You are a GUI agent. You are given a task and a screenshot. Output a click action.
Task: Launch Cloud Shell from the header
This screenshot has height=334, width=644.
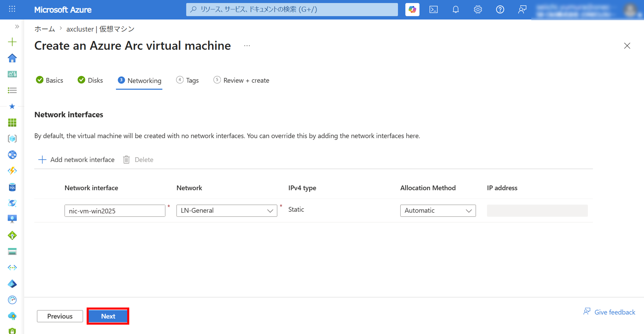point(434,10)
